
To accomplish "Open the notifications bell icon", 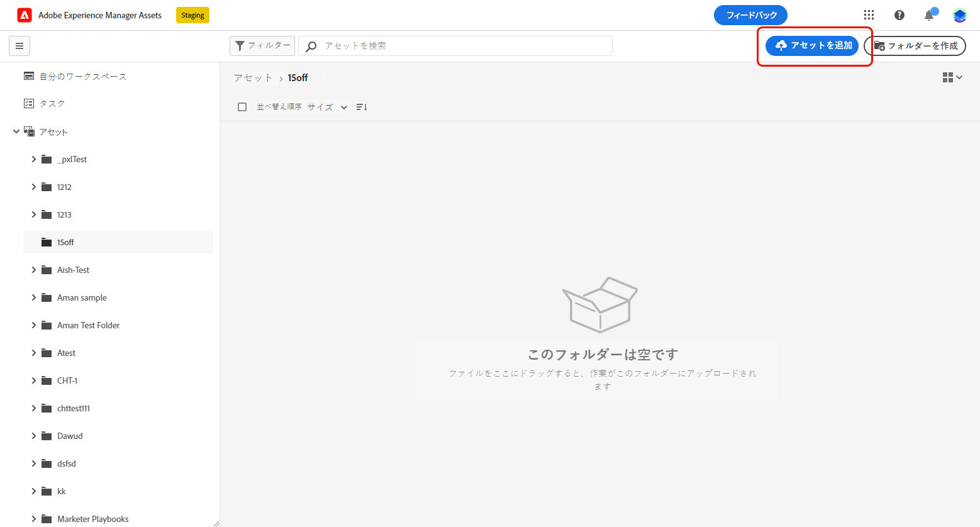I will click(x=929, y=15).
